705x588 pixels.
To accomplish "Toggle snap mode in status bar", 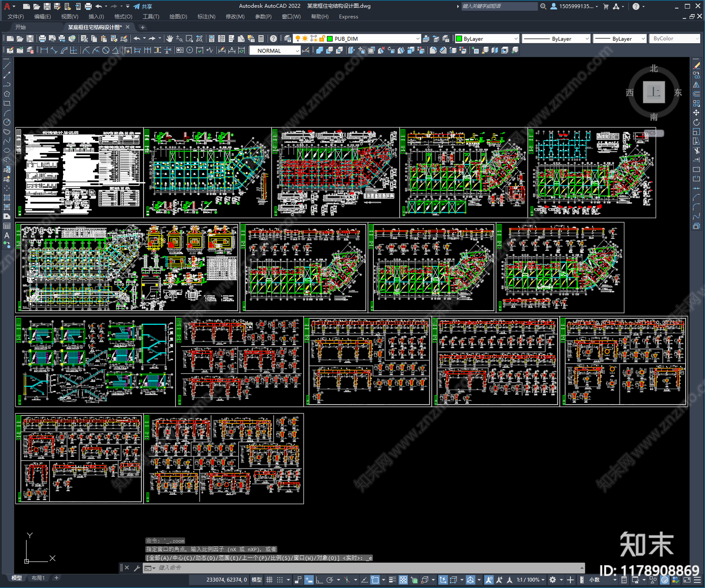I will tap(280, 580).
